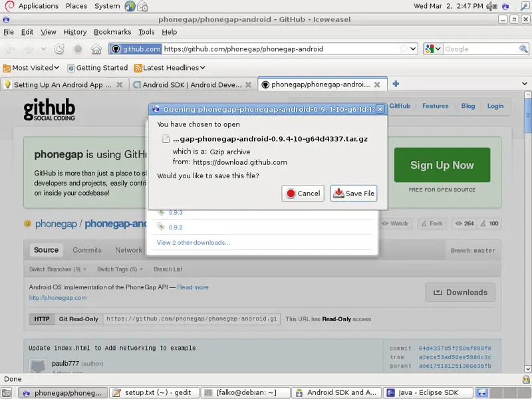This screenshot has height=399, width=532.
Task: Switch to Java - Eclipse SDK taskbar window
Action: (428, 393)
